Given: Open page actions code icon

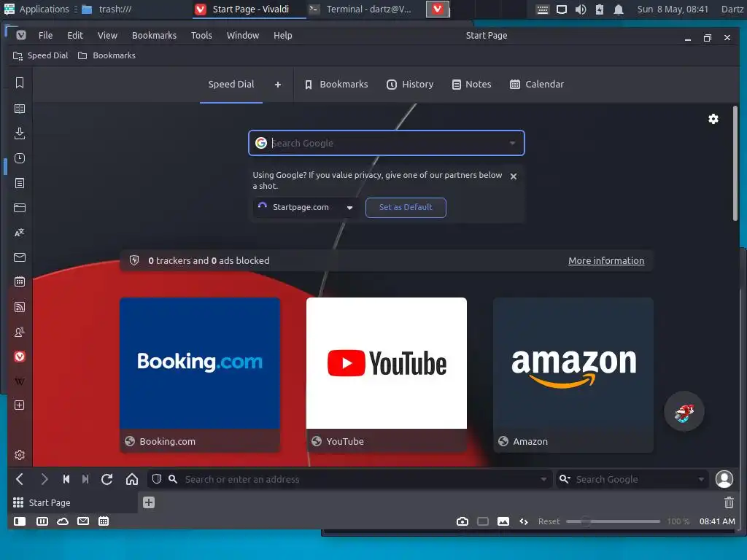Looking at the screenshot, I should pos(524,521).
